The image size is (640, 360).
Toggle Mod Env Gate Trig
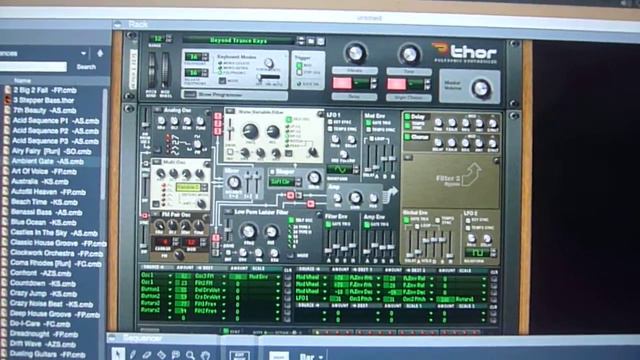(x=368, y=122)
